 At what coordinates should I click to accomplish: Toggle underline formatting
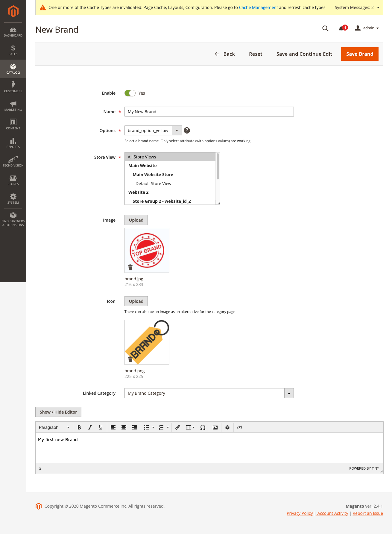[101, 427]
